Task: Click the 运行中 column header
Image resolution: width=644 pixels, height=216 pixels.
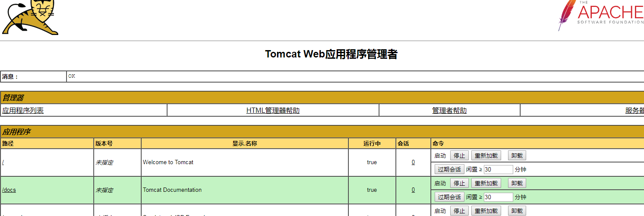Action: (372, 143)
